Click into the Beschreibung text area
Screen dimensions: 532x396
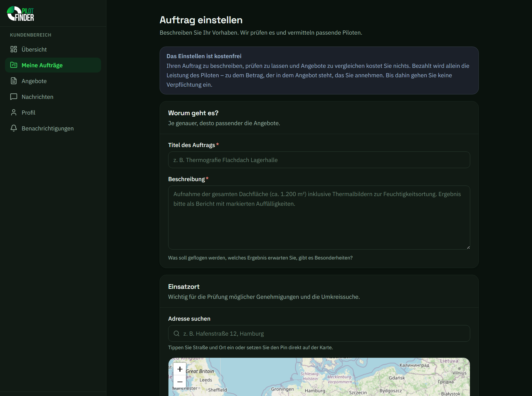pos(319,217)
